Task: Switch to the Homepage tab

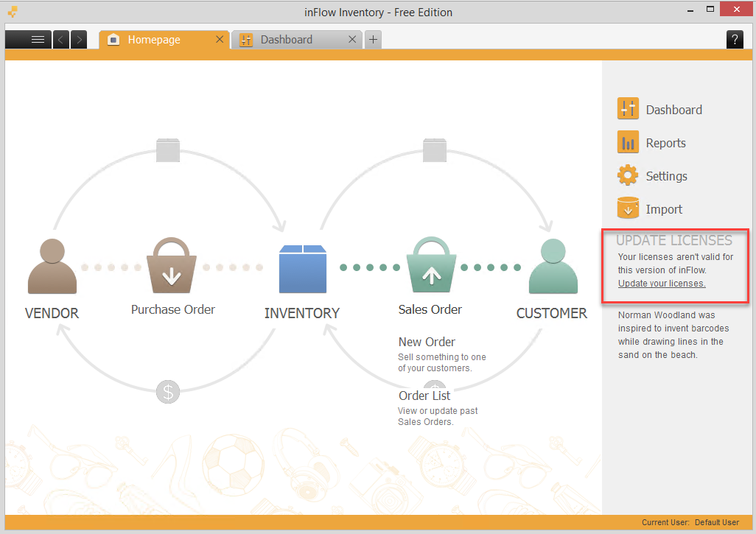Action: 164,40
